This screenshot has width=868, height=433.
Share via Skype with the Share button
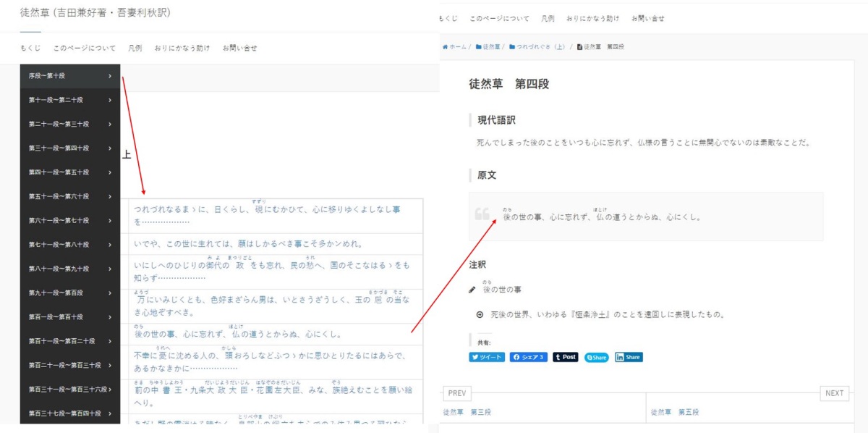click(x=597, y=357)
